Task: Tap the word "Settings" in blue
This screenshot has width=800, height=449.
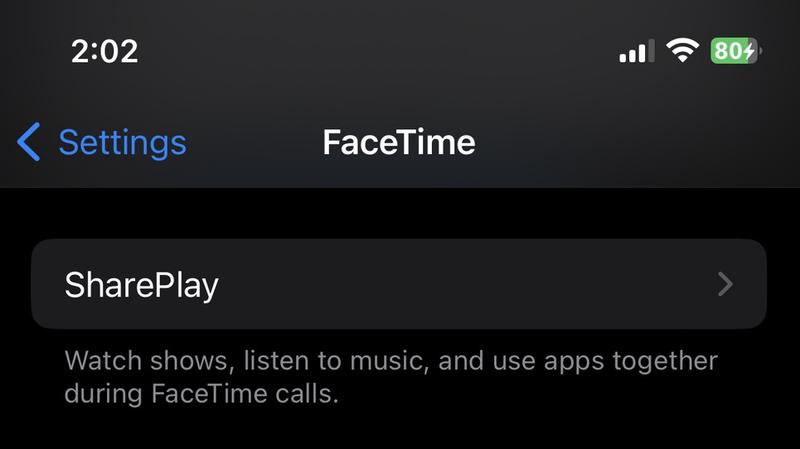Action: [122, 142]
